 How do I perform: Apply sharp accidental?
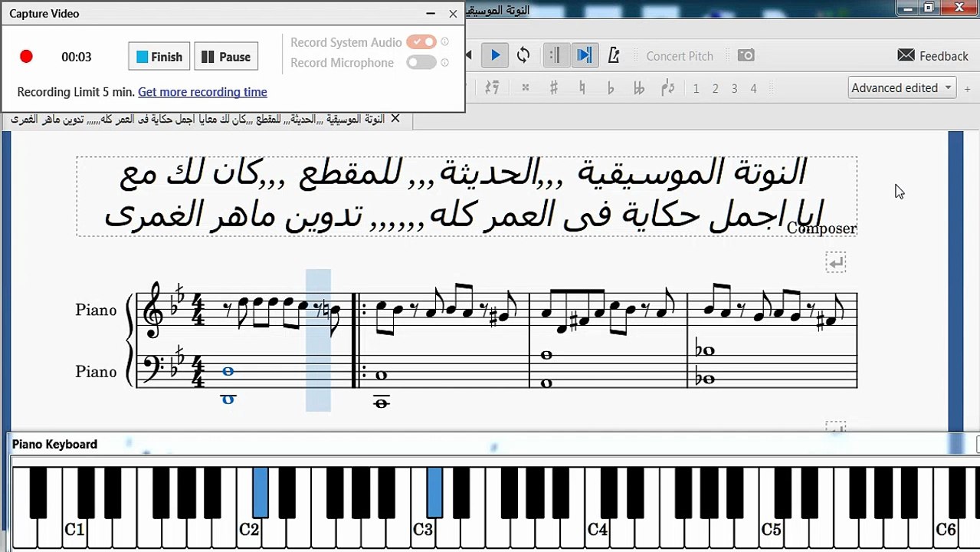pos(553,88)
